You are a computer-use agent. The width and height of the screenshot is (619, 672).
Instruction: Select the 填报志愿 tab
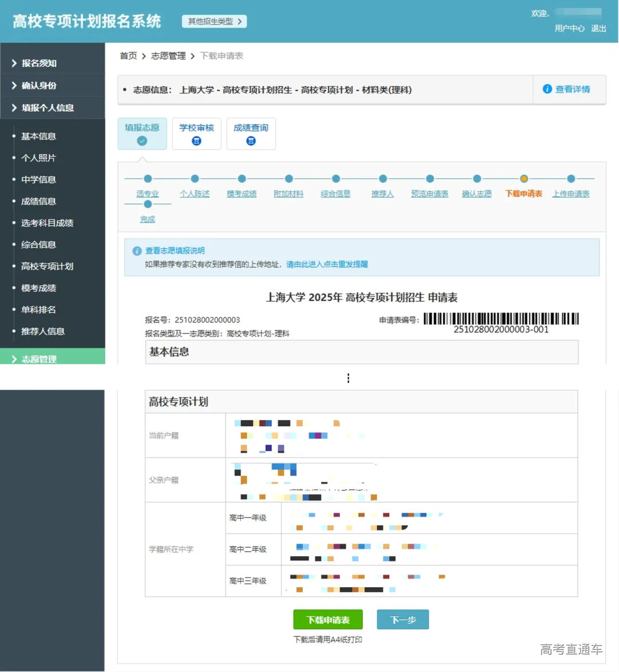pyautogui.click(x=142, y=133)
